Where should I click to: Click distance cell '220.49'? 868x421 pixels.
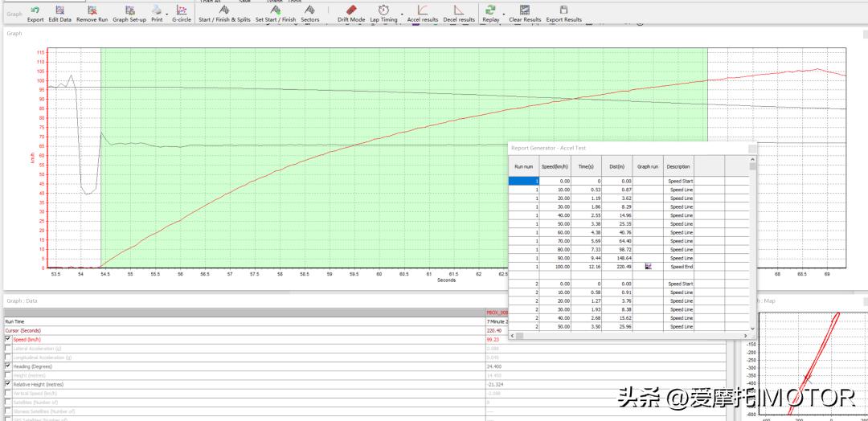[616, 266]
